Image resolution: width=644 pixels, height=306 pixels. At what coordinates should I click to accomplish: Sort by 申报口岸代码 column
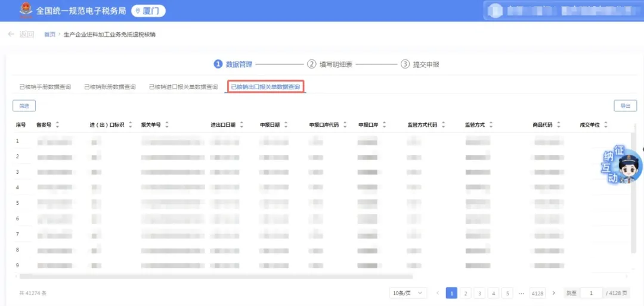coord(345,125)
